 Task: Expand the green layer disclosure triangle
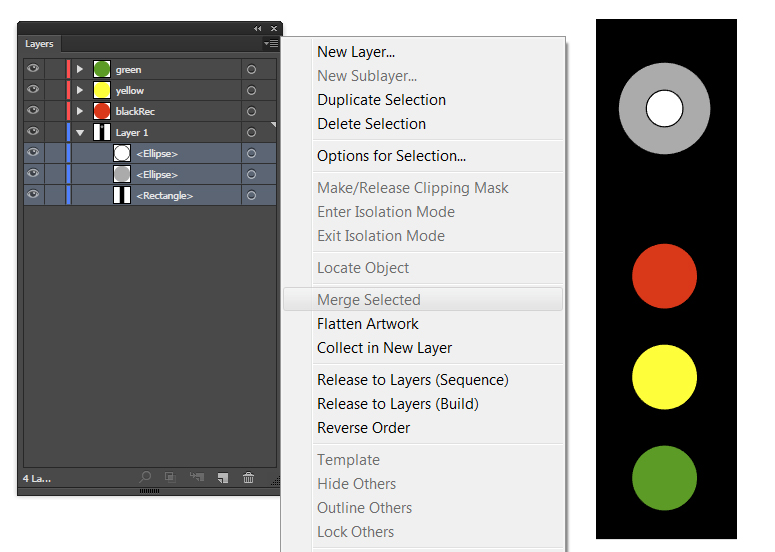(80, 70)
